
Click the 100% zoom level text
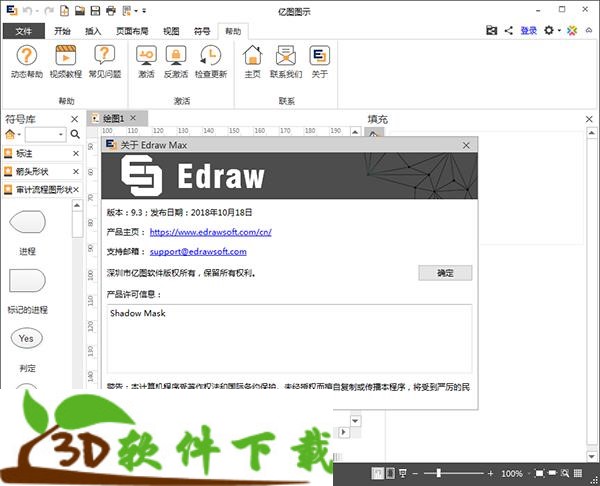pos(512,473)
